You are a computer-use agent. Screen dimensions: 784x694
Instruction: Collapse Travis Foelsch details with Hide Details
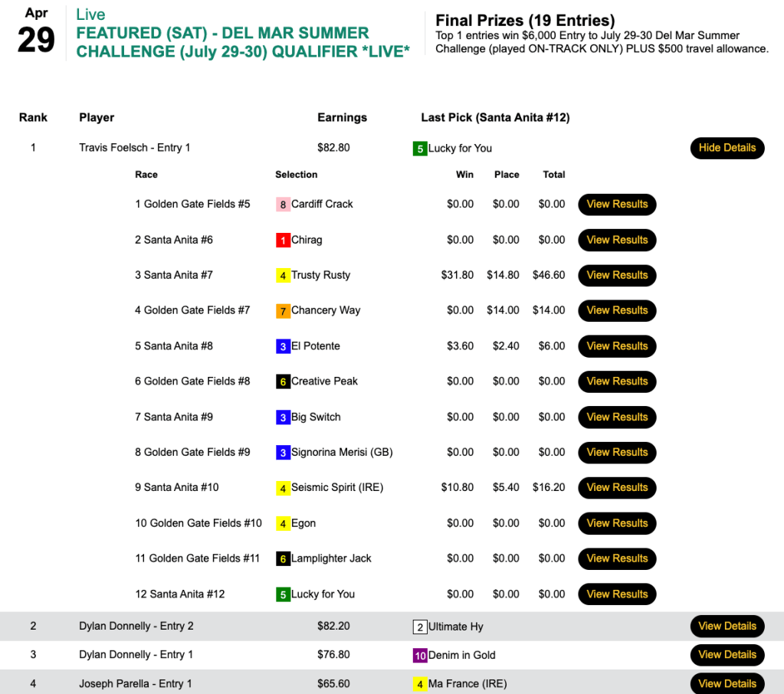[x=727, y=148]
